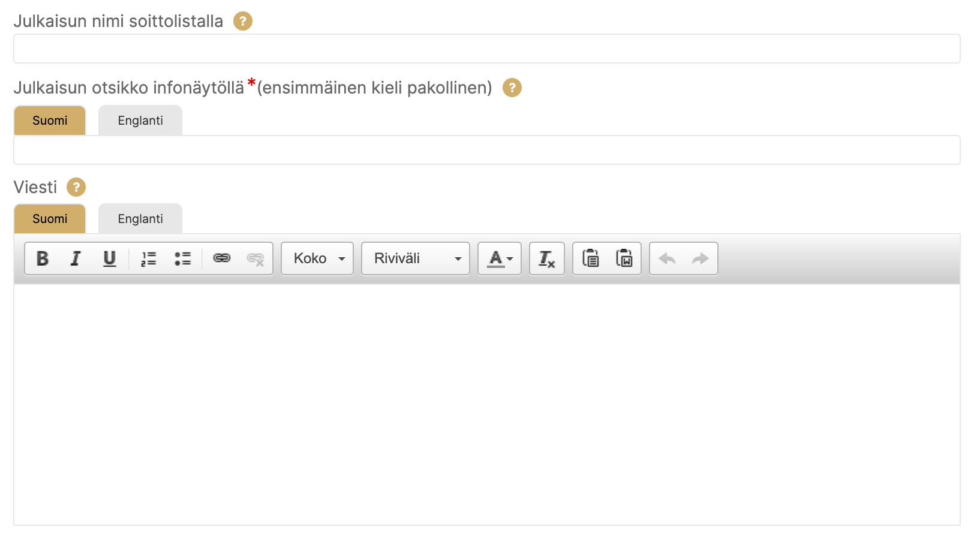The width and height of the screenshot is (980, 542).
Task: Open the Riviväli line spacing dropdown
Action: coord(415,258)
